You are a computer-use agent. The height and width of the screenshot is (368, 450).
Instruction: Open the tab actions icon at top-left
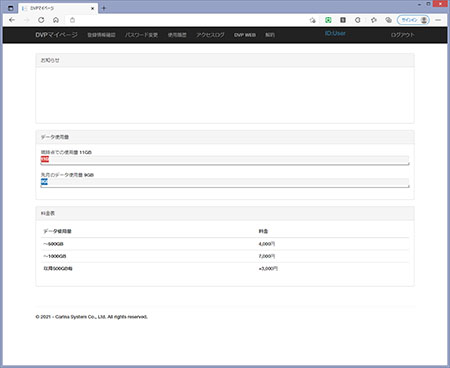point(11,8)
